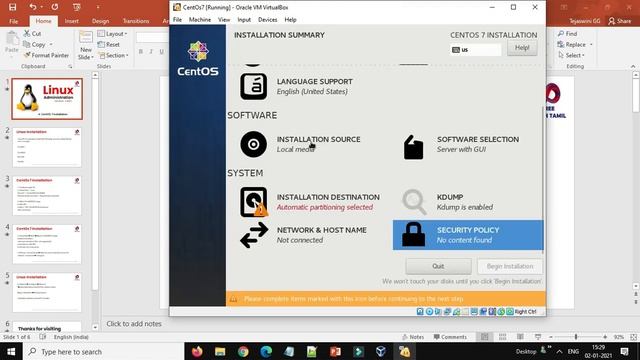640x360 pixels.
Task: Open the VirtualBox Input menu
Action: pyautogui.click(x=244, y=20)
